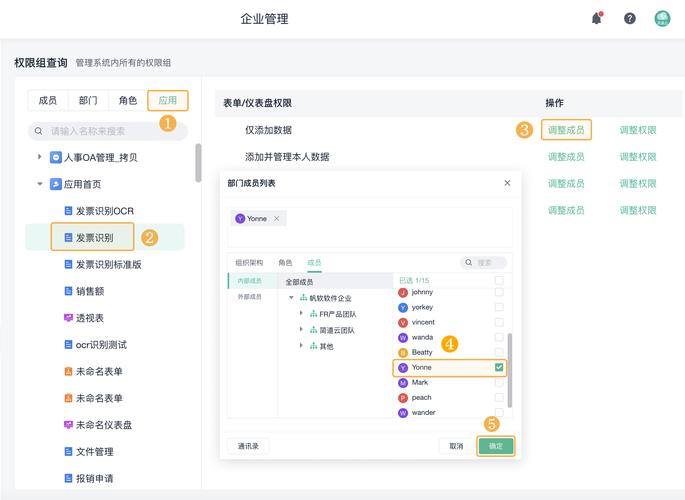Click 调整权限 for 仅添加数据
Image resolution: width=685 pixels, height=500 pixels.
tap(638, 130)
